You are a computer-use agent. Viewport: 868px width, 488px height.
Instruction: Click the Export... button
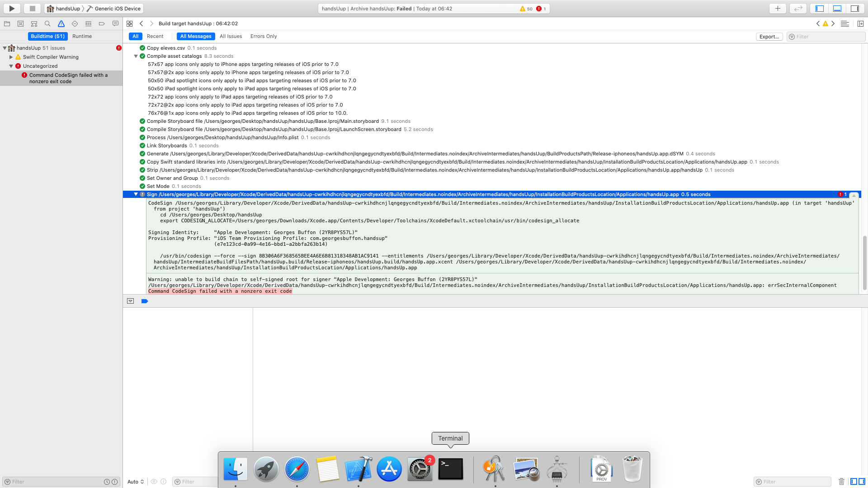769,37
